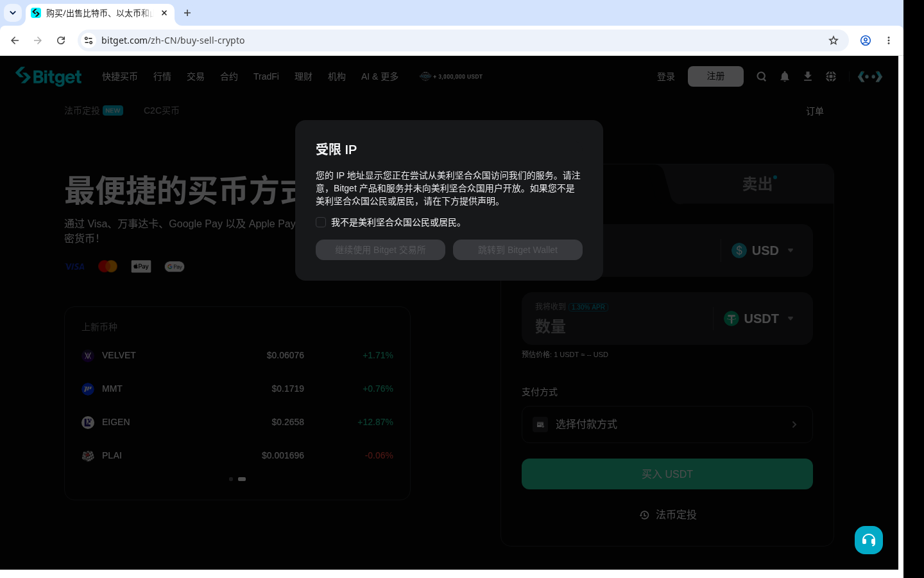The height and width of the screenshot is (578, 924).
Task: Switch to the C2C买币 tab
Action: pos(162,110)
